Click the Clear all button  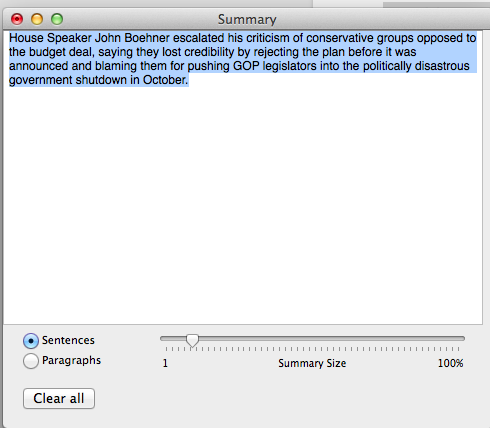(59, 398)
